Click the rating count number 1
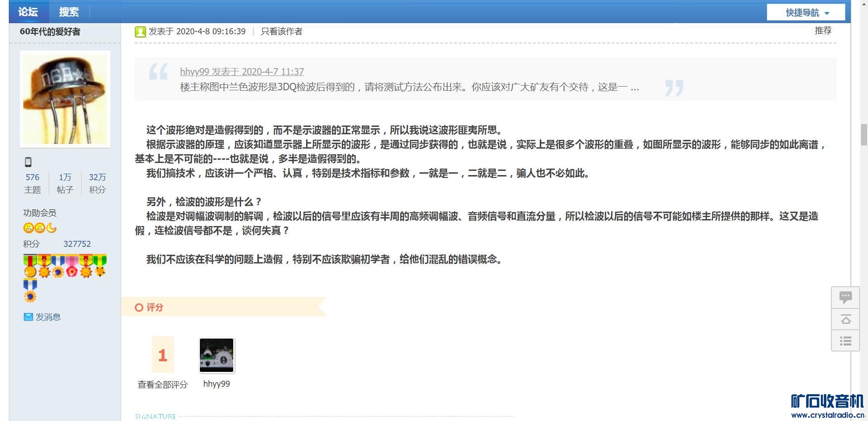 [163, 355]
